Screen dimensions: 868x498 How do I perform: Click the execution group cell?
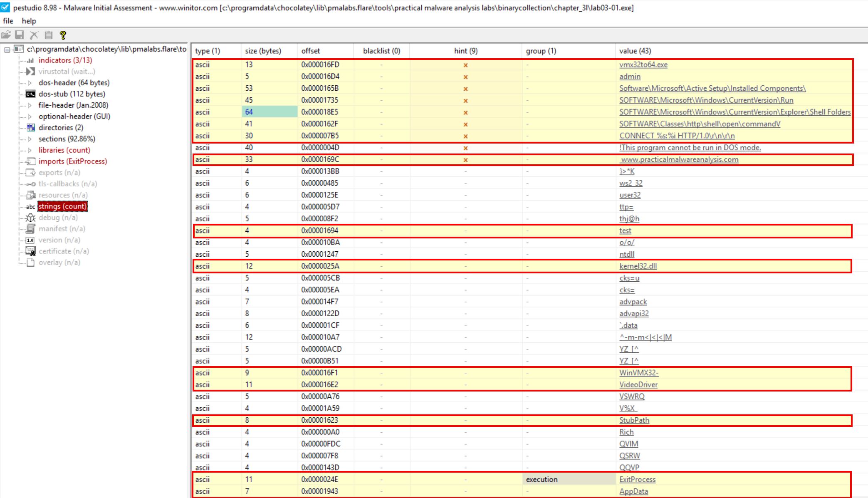[569, 480]
